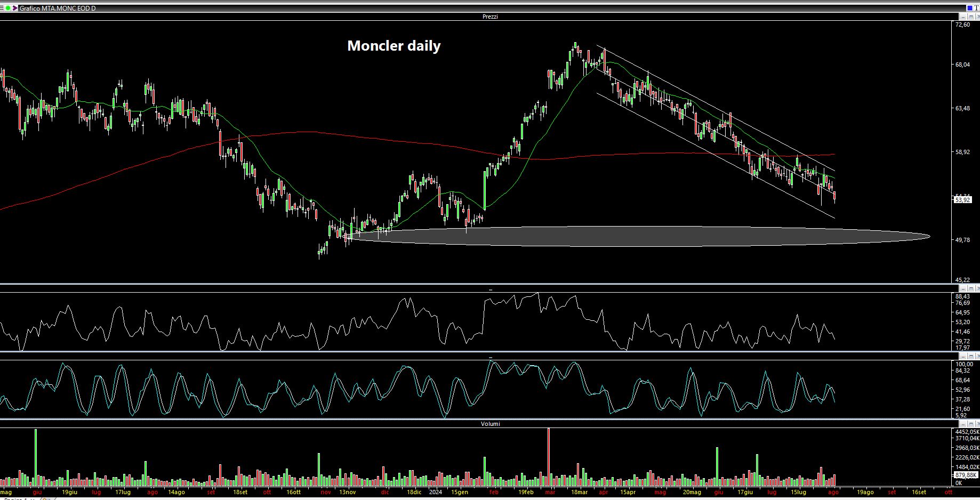Click the 68,64 stochastic scale value
Screen dimensions: 980x500
pyautogui.click(x=962, y=380)
